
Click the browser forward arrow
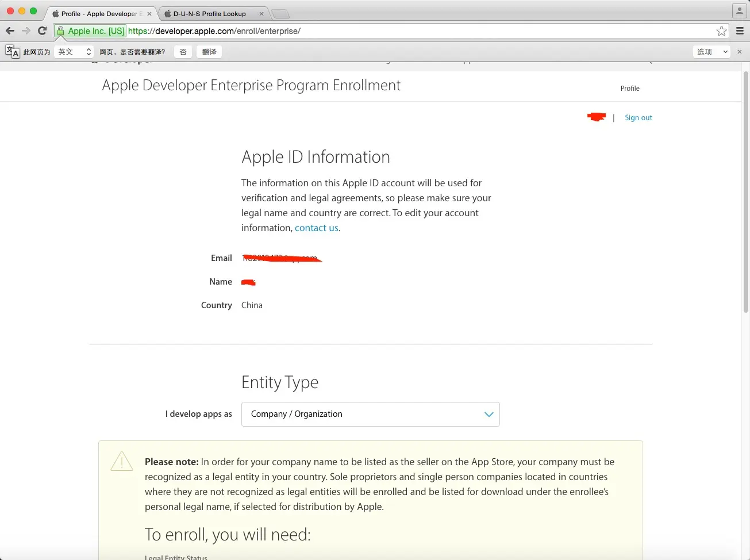pos(26,30)
